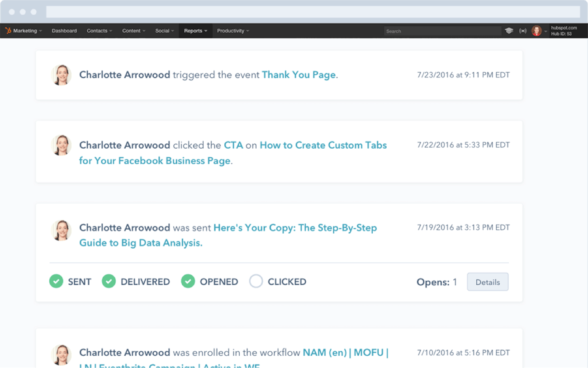The image size is (588, 368).
Task: Toggle the CLICKED status circle
Action: click(256, 281)
